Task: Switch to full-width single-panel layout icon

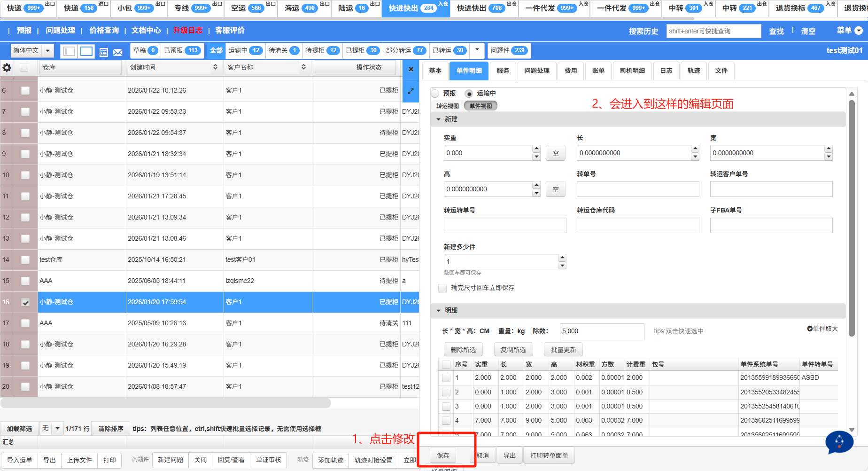Action: tap(86, 51)
